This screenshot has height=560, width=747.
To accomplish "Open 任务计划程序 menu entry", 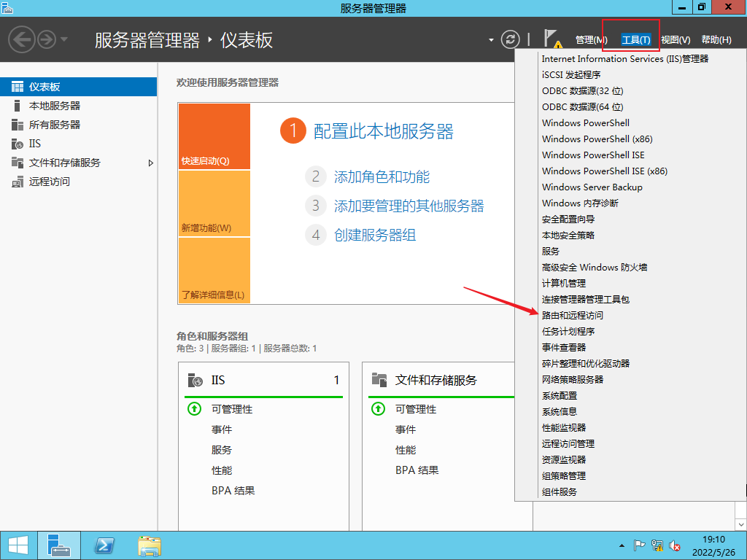I will click(x=568, y=332).
